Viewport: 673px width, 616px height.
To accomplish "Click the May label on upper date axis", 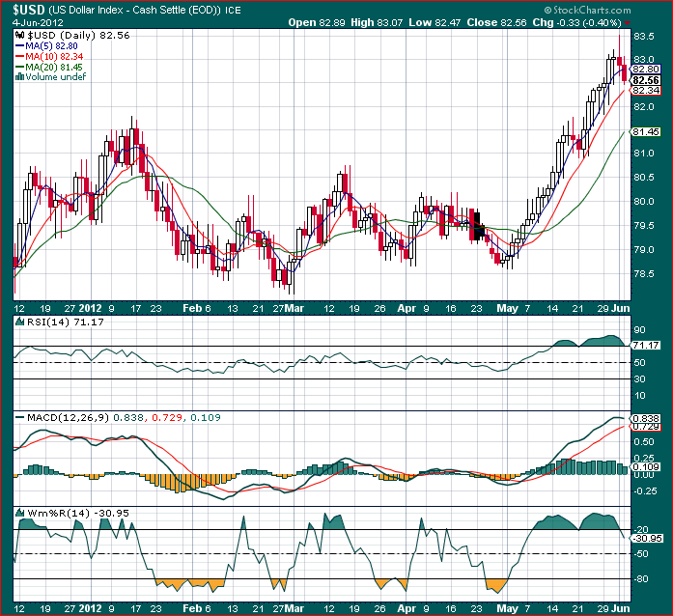I will pyautogui.click(x=507, y=308).
